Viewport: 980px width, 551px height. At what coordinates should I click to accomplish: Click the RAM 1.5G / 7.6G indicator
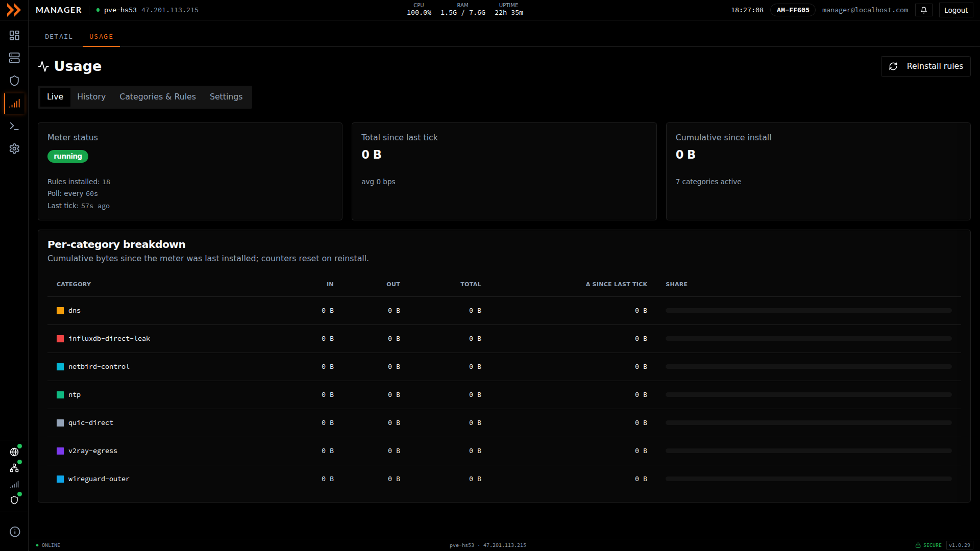[463, 9]
